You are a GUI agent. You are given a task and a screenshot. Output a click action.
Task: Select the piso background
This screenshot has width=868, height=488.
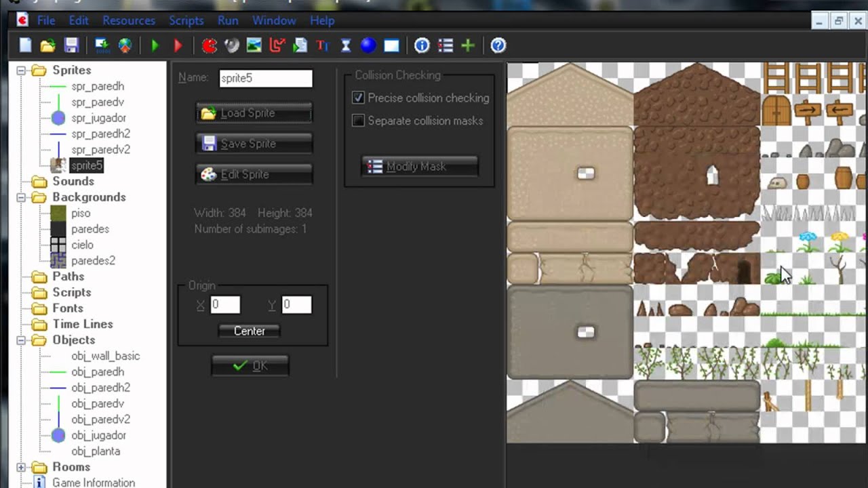tap(81, 213)
